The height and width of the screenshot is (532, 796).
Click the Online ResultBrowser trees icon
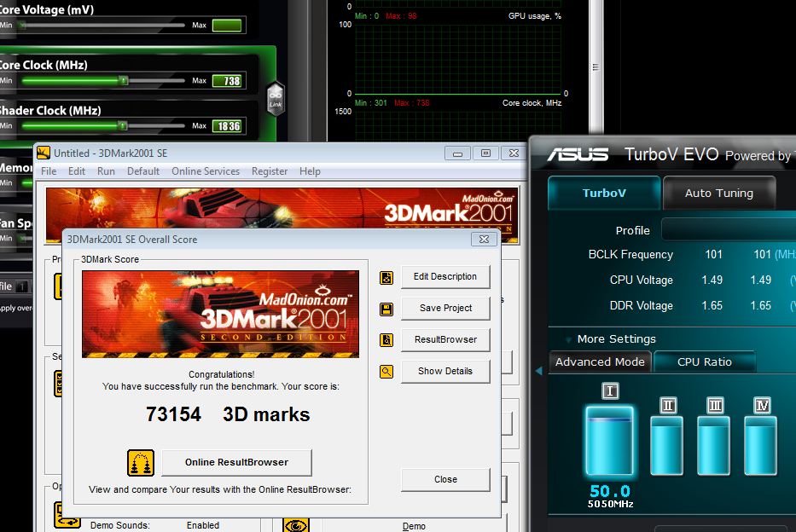coord(141,463)
